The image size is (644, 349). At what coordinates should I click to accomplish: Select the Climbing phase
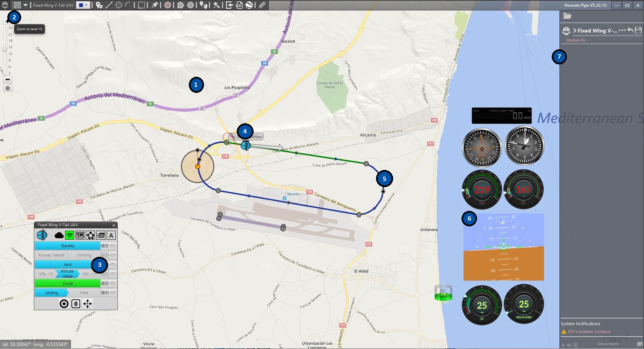84,255
